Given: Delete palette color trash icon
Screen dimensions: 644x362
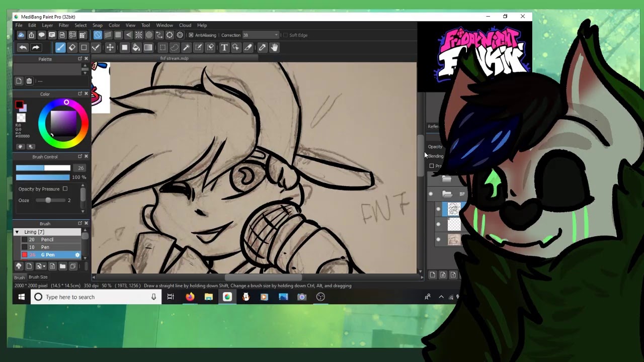Looking at the screenshot, I should click(x=29, y=81).
